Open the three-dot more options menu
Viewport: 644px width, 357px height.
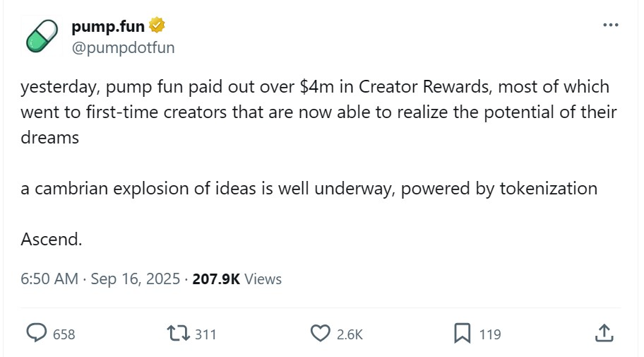click(x=610, y=25)
